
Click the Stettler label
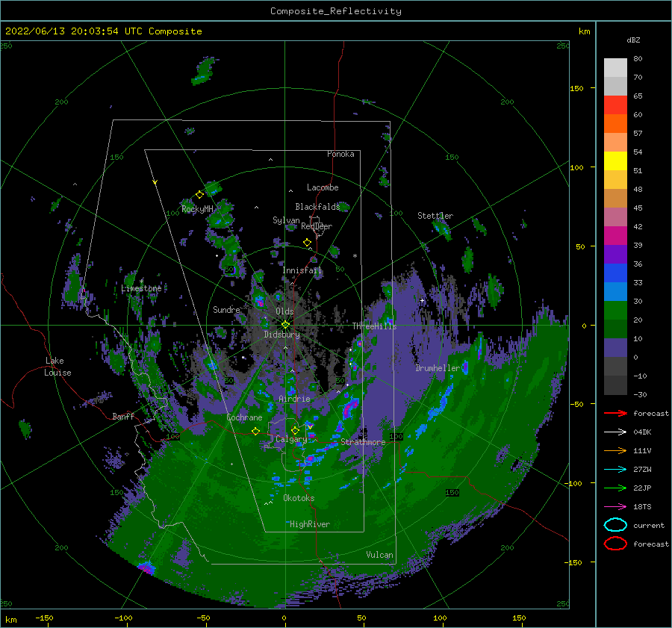[x=435, y=216]
